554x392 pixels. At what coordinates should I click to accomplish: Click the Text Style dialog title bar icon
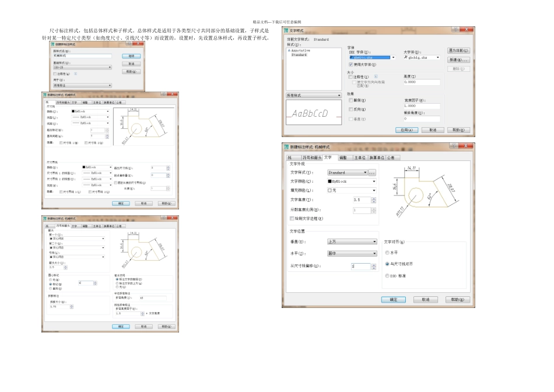pyautogui.click(x=286, y=30)
